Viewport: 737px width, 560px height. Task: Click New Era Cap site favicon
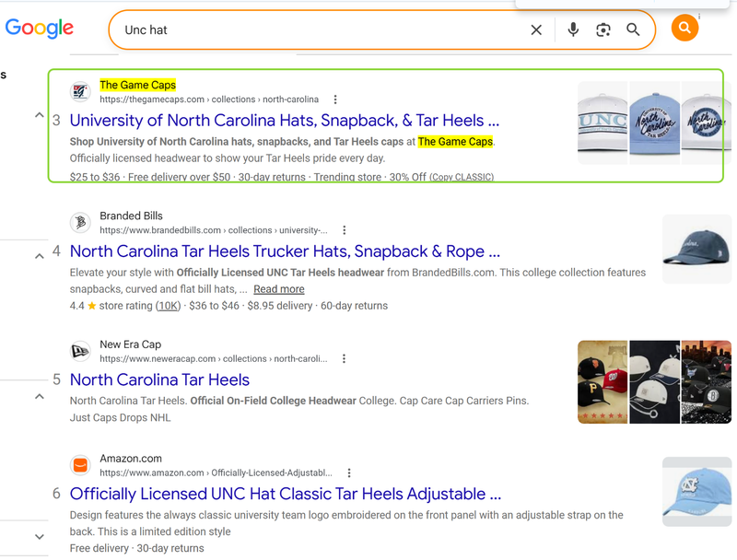80,351
